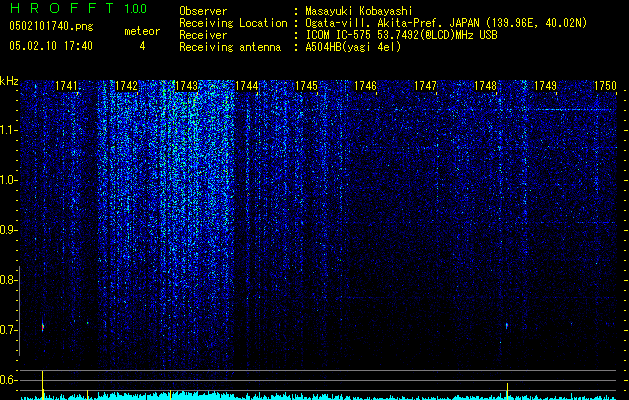Click the meteor count value 4
This screenshot has width=629, height=400.
click(142, 46)
